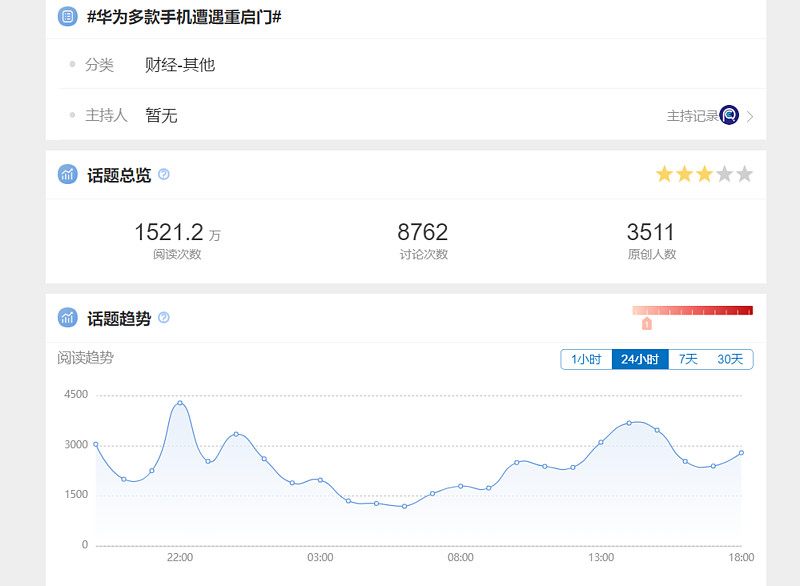Click the chart data point at 08:00

click(460, 486)
